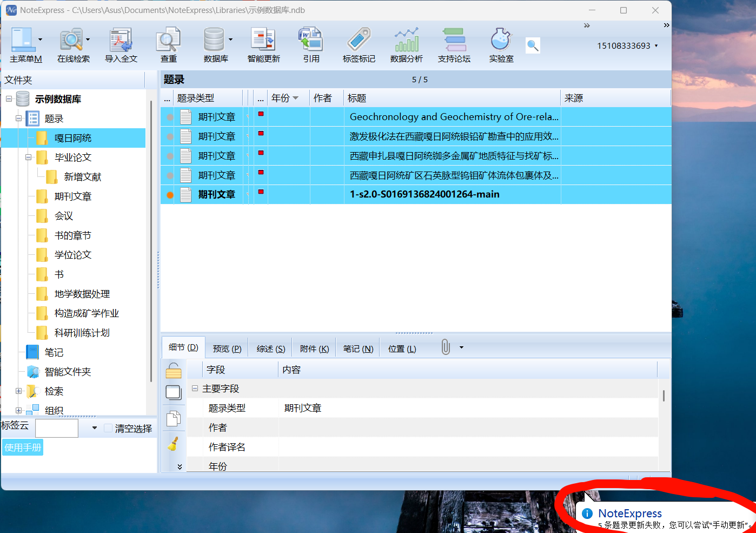Click the paperclip attachment icon
Screen dimensions: 756x533
(x=446, y=347)
